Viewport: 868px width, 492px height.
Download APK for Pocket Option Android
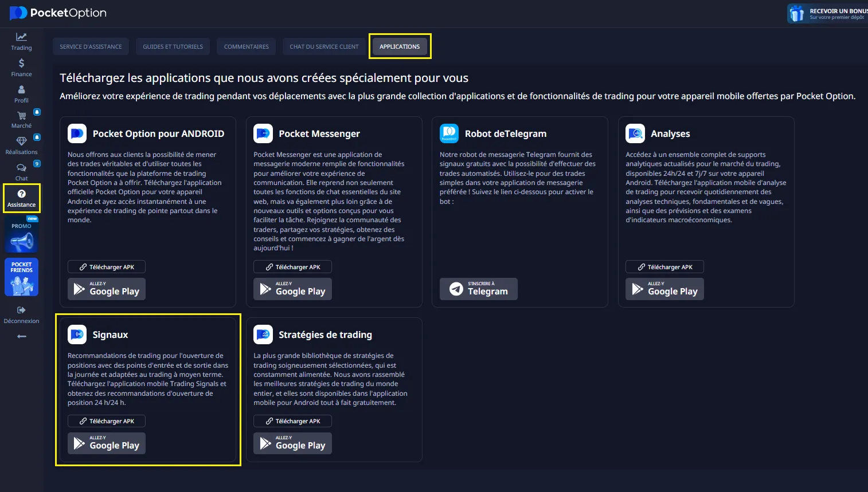107,267
